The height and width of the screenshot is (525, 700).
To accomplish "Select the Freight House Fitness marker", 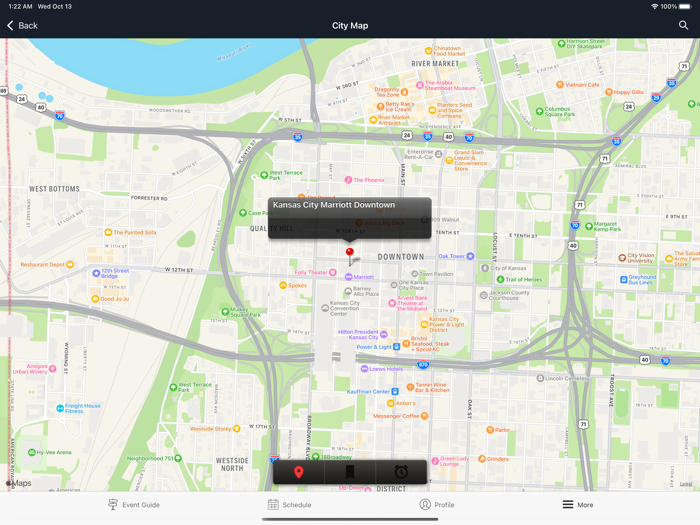I will pyautogui.click(x=60, y=408).
